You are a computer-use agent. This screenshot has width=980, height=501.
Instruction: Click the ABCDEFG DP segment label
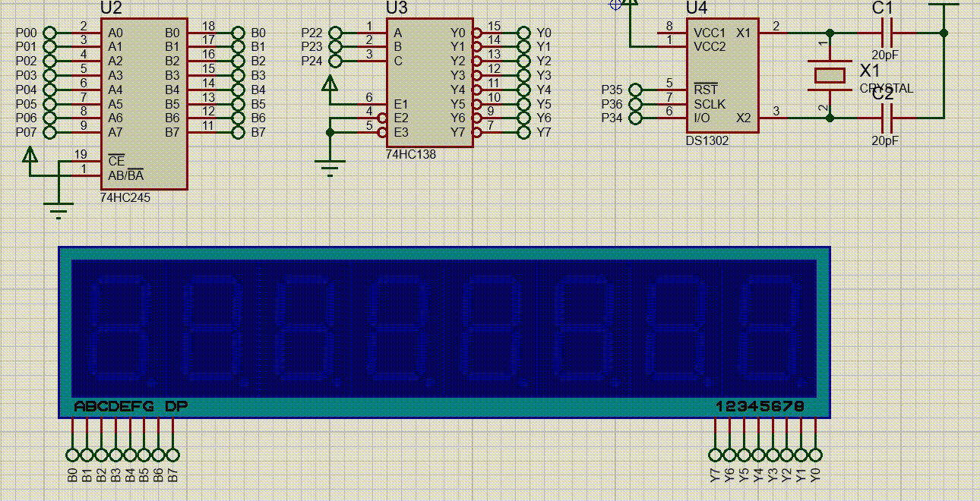[131, 407]
